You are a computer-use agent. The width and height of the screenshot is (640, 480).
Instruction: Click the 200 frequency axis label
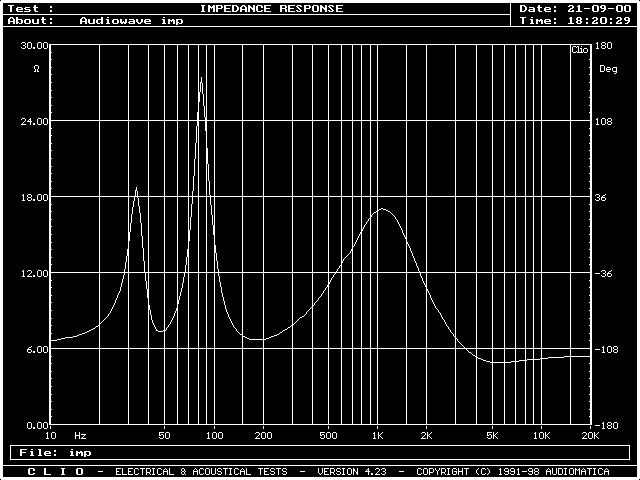[x=263, y=436]
